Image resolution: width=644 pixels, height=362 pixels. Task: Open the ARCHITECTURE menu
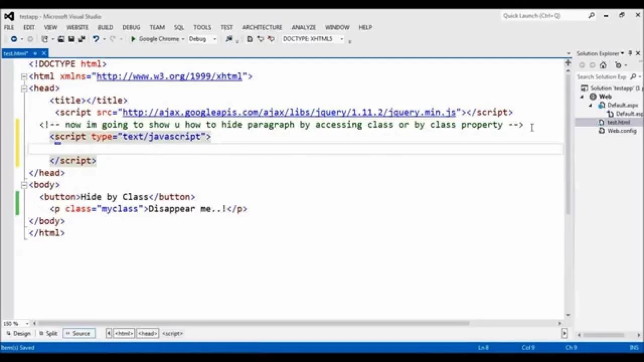click(x=262, y=28)
